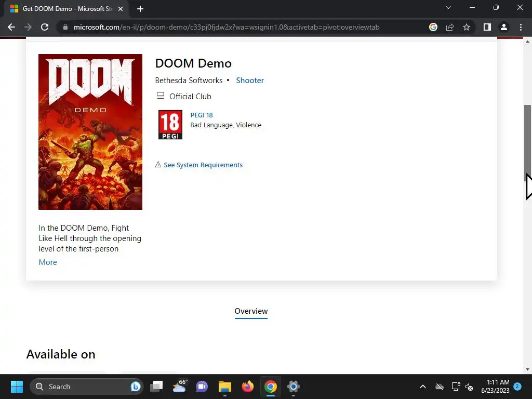Select the Get DOOM Demo tab
This screenshot has height=399, width=532.
(66, 9)
